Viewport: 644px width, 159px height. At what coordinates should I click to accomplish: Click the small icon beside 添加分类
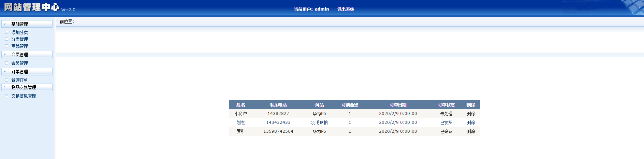tap(6, 32)
